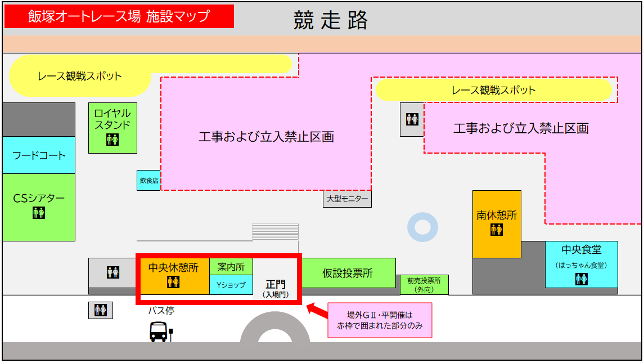The height and width of the screenshot is (363, 644).
Task: Click the right レース観戦スポット label
Action: pyautogui.click(x=494, y=90)
